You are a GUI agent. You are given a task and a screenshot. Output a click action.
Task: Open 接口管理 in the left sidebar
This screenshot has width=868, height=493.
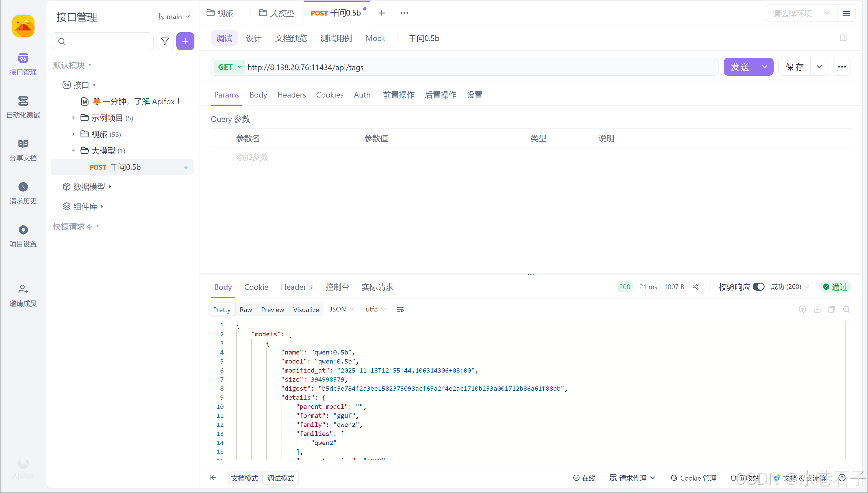pyautogui.click(x=23, y=64)
